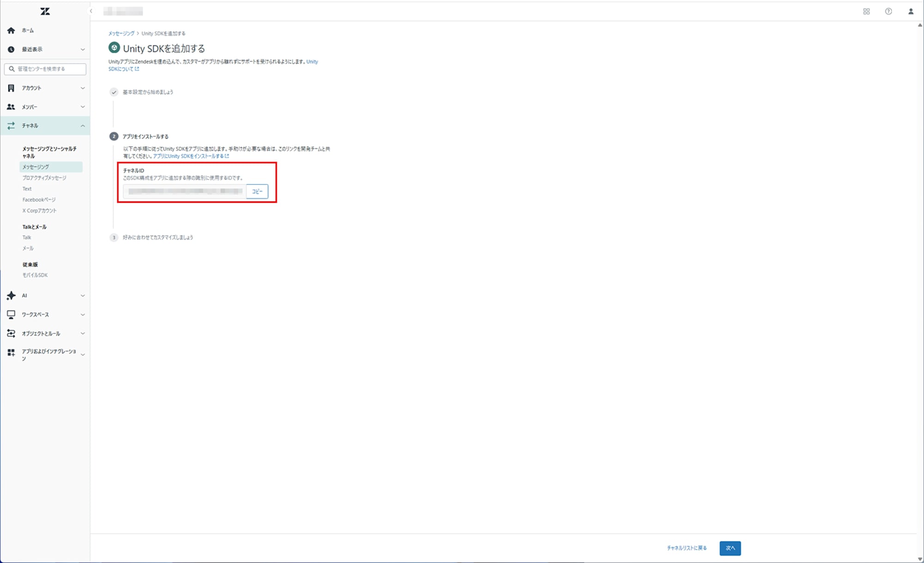Click step heading アプリをインストールする

pos(146,137)
